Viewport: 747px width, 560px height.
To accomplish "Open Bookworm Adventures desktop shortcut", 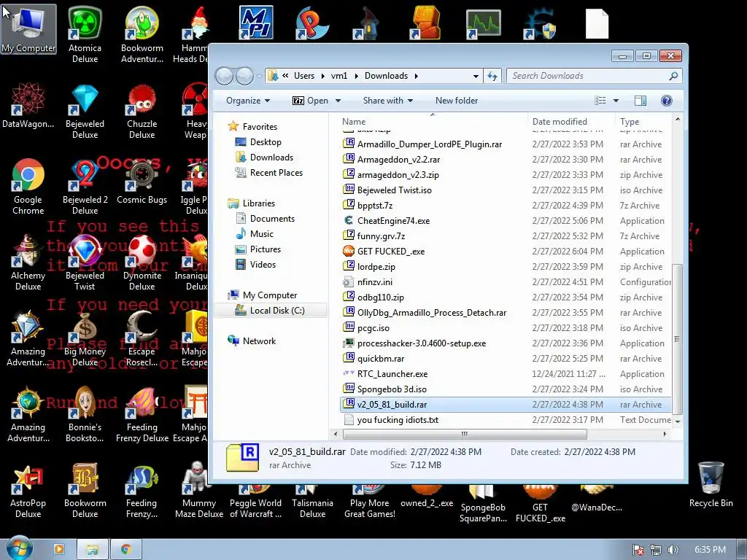I will pos(142,34).
